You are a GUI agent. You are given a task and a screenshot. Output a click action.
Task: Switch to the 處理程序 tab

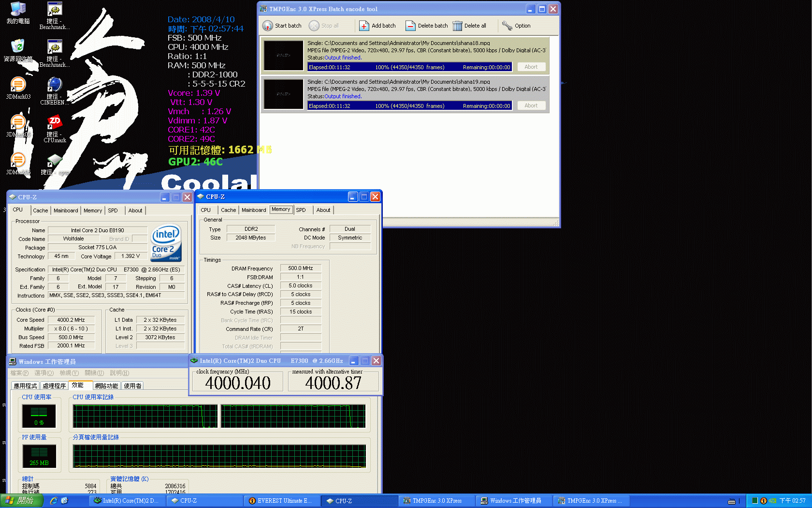[x=54, y=386]
